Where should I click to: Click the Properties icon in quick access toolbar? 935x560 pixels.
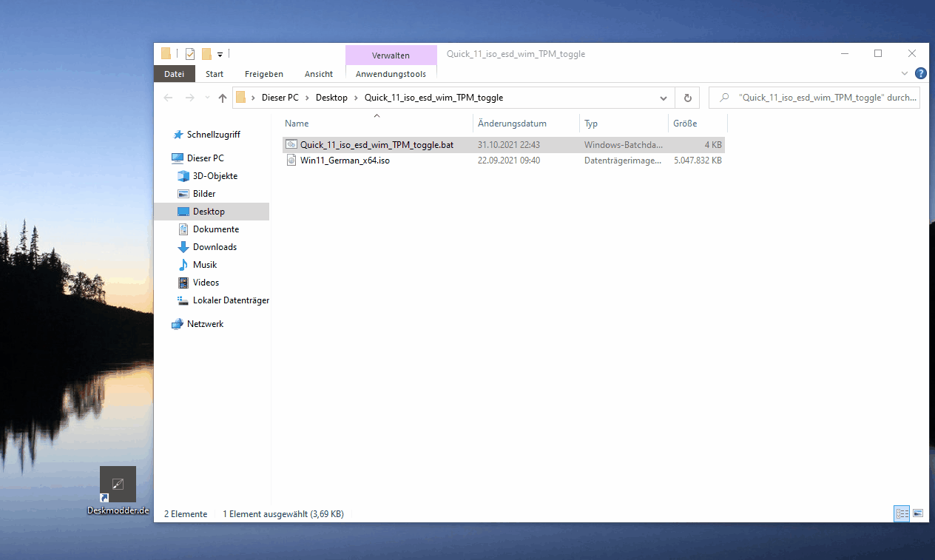(190, 53)
